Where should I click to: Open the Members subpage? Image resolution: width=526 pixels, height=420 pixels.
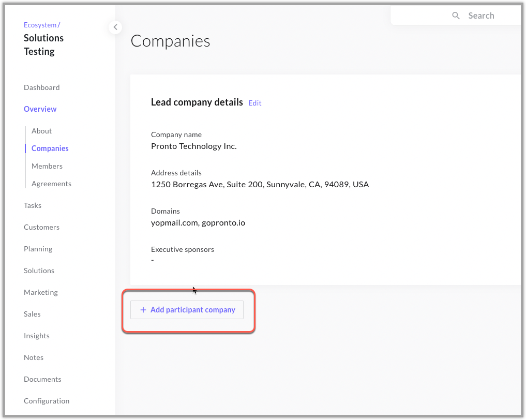point(47,166)
